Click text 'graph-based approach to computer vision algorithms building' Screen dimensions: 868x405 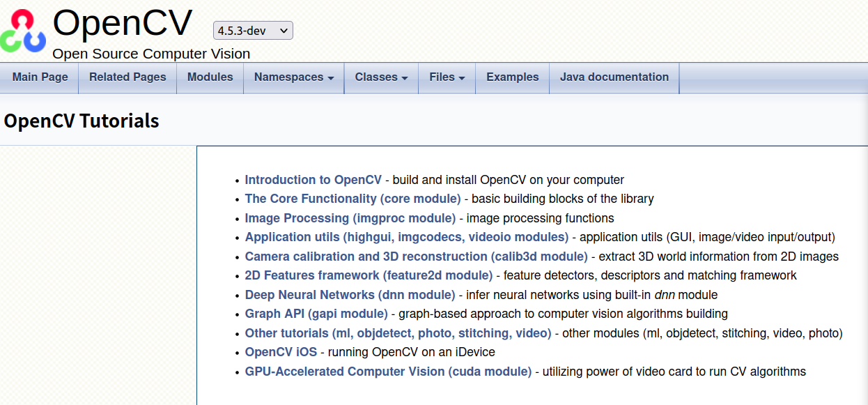point(564,314)
